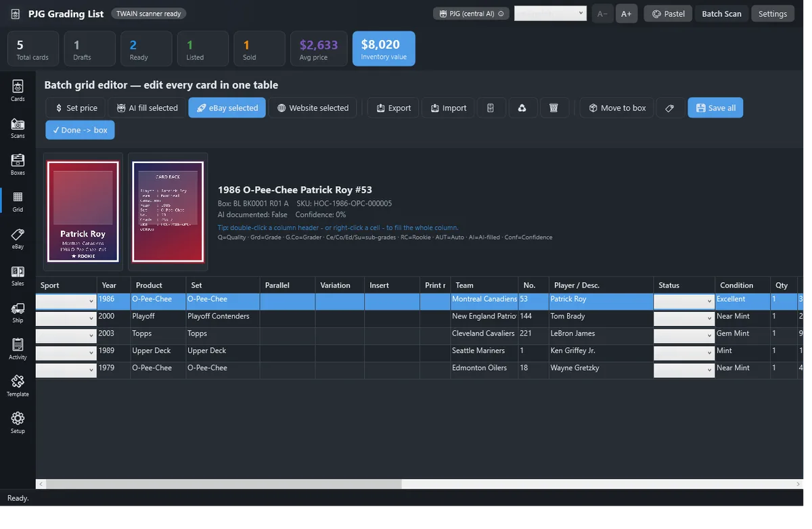
Task: Click the recycle icon toolbar button
Action: (522, 108)
